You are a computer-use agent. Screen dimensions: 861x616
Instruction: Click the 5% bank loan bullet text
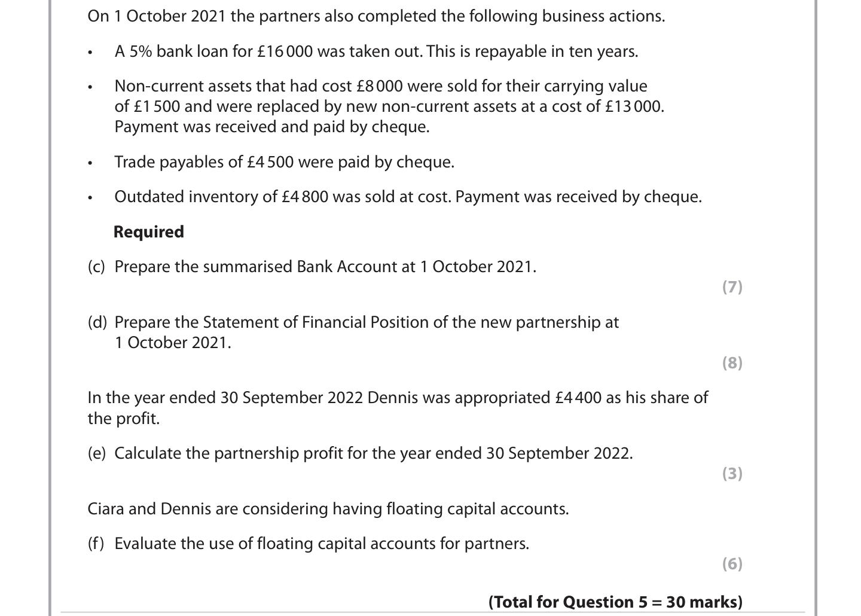coord(375,51)
